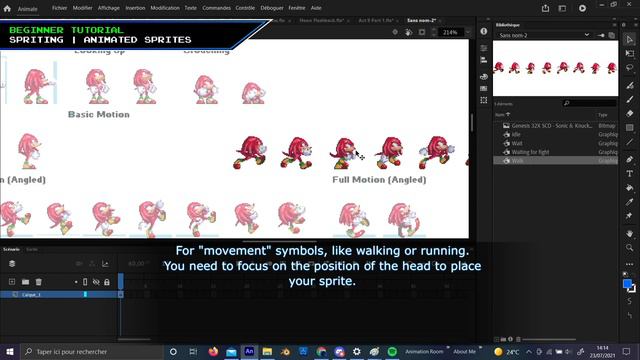Select the Fluid Brush tool

coord(629,85)
